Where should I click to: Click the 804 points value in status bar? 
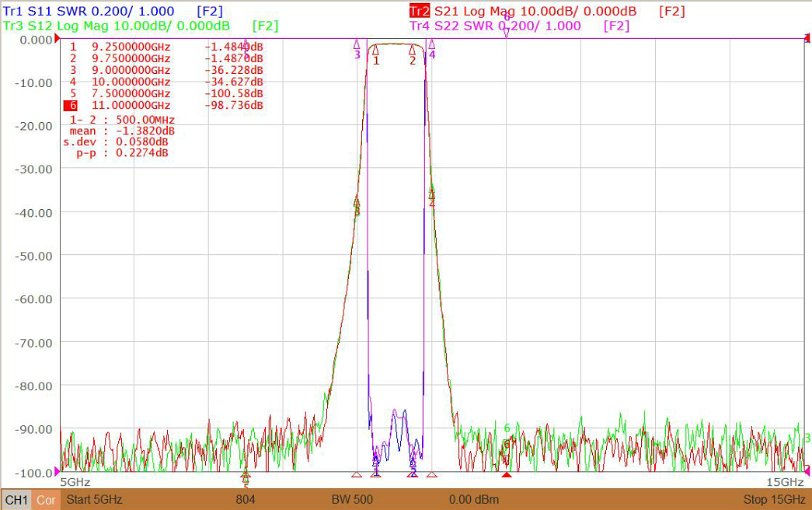pyautogui.click(x=246, y=500)
